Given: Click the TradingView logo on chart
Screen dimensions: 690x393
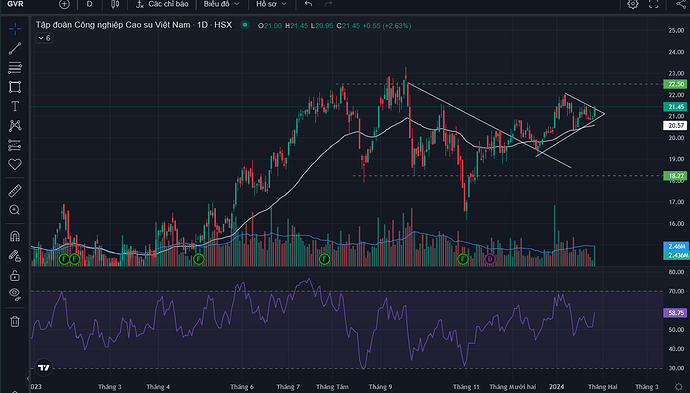Looking at the screenshot, I should [x=44, y=367].
